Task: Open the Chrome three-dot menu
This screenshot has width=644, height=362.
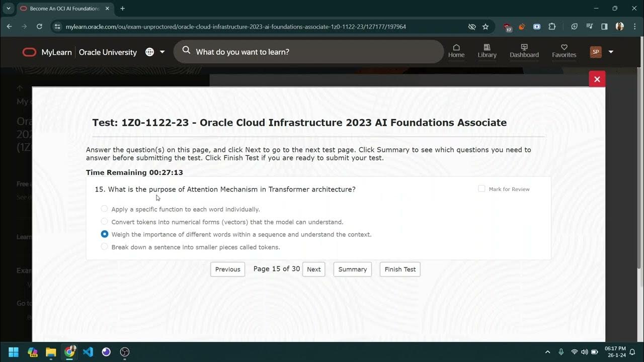Action: pos(634,27)
